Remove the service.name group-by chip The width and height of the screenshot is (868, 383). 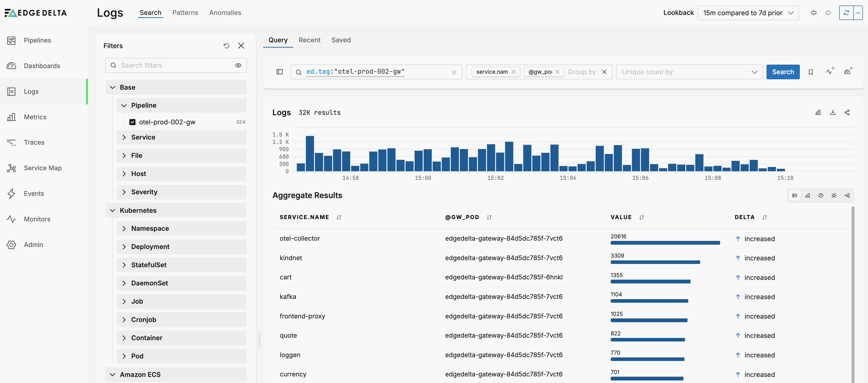click(514, 72)
